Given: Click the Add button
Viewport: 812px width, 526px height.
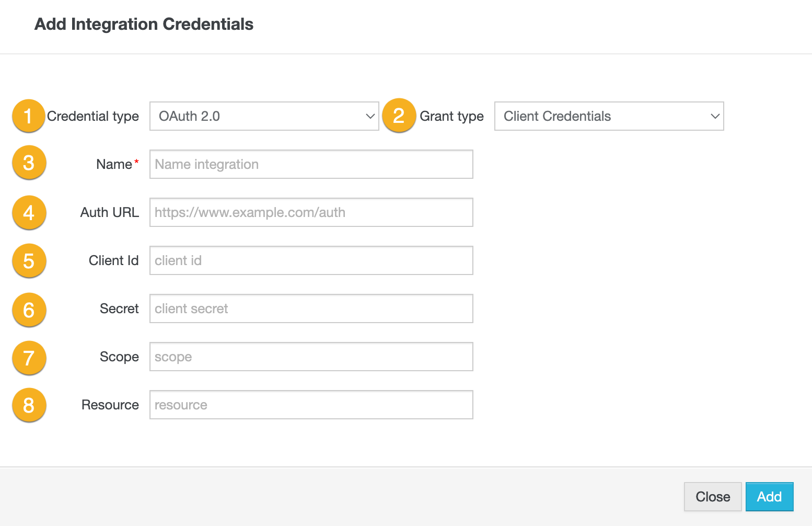Looking at the screenshot, I should [770, 497].
